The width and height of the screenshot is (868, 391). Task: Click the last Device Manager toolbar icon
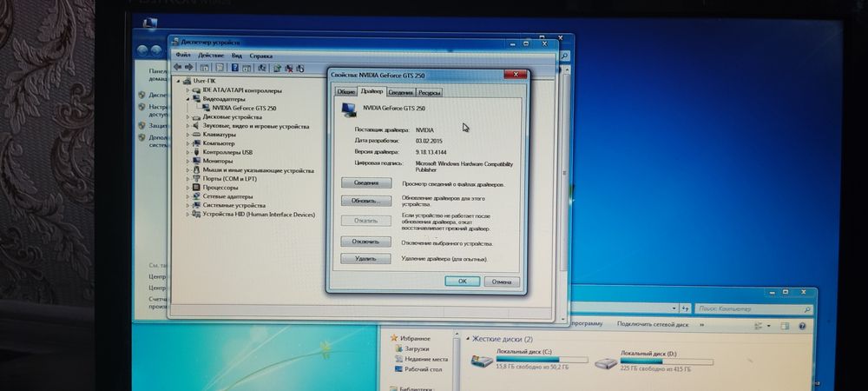tap(300, 68)
